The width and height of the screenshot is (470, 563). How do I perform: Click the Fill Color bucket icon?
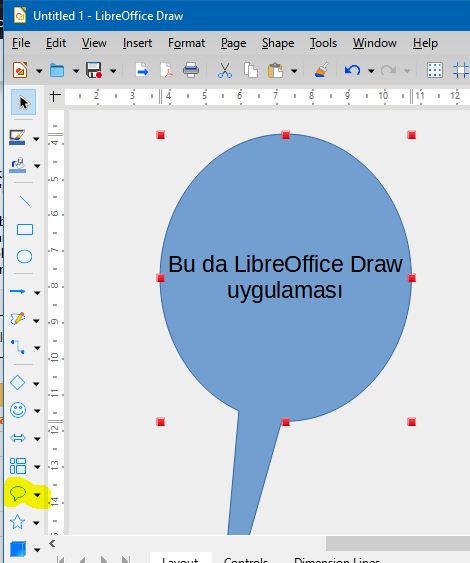point(18,165)
